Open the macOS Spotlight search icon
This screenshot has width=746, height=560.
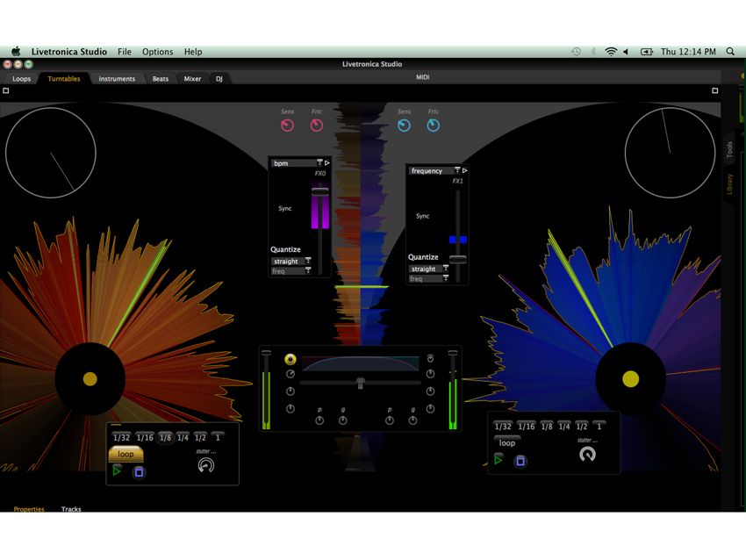tap(730, 52)
